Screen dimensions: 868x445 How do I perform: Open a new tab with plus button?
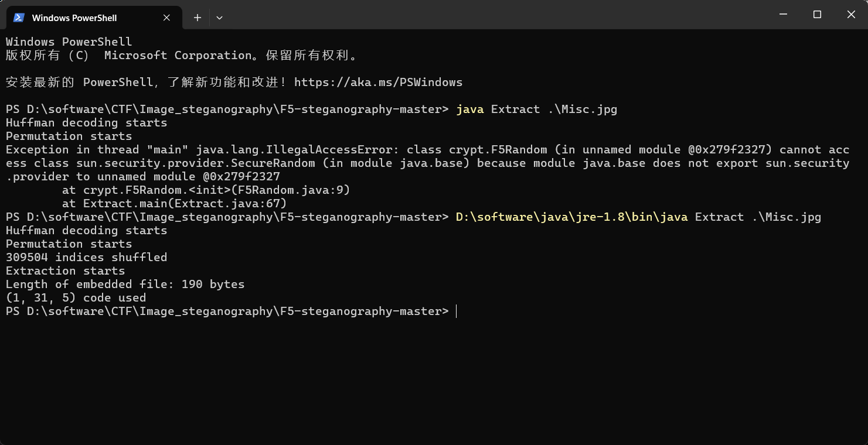pyautogui.click(x=198, y=18)
